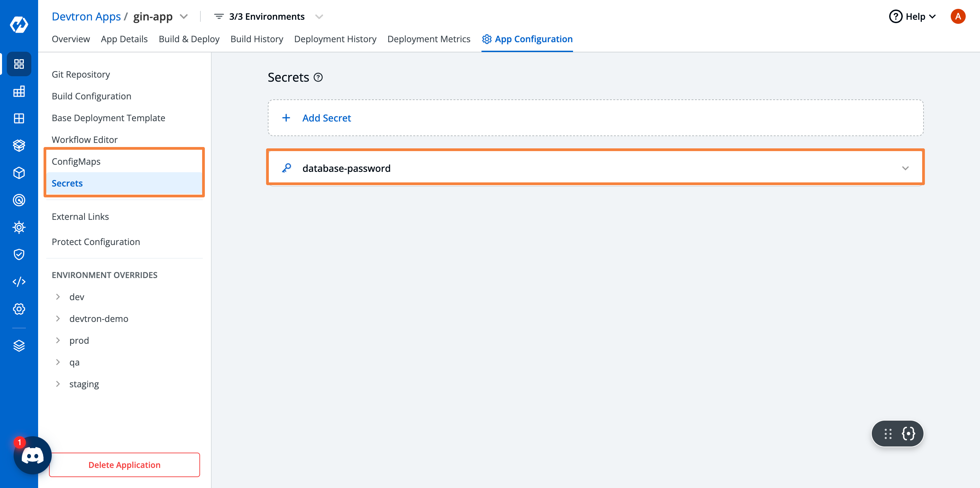Image resolution: width=980 pixels, height=488 pixels.
Task: Open the Discord chat bubble
Action: click(x=32, y=455)
